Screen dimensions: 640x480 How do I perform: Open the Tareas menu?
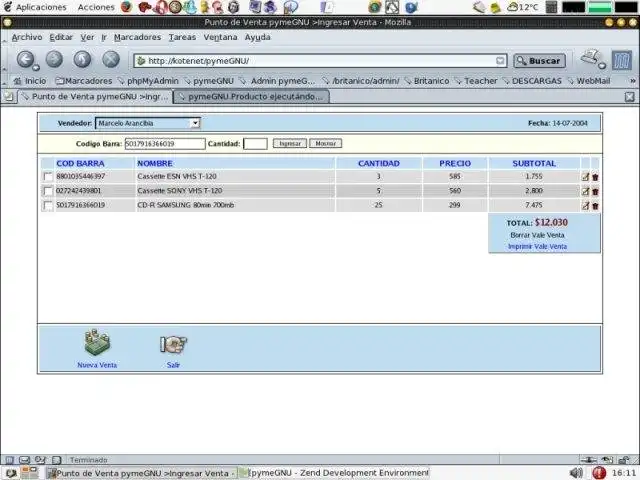pyautogui.click(x=182, y=37)
